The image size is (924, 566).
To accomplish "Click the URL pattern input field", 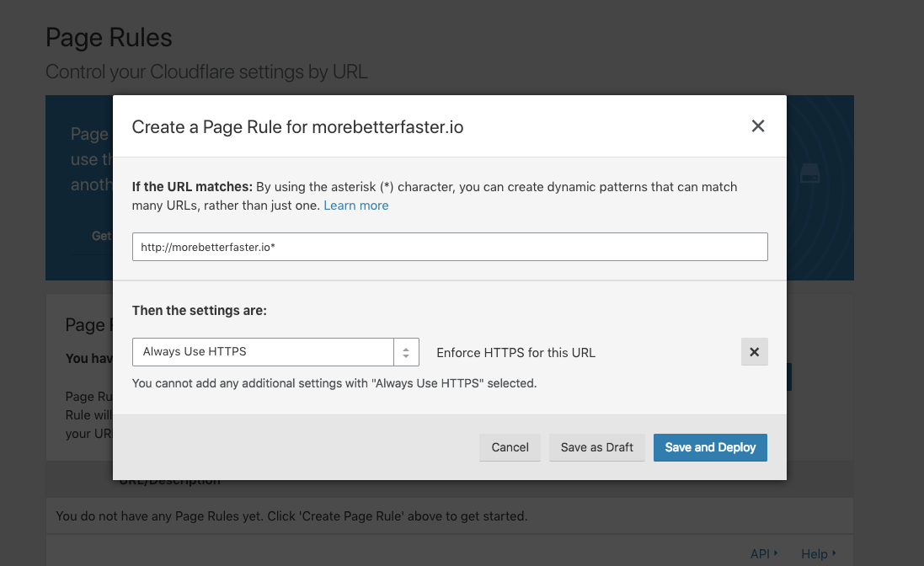I will (x=450, y=247).
